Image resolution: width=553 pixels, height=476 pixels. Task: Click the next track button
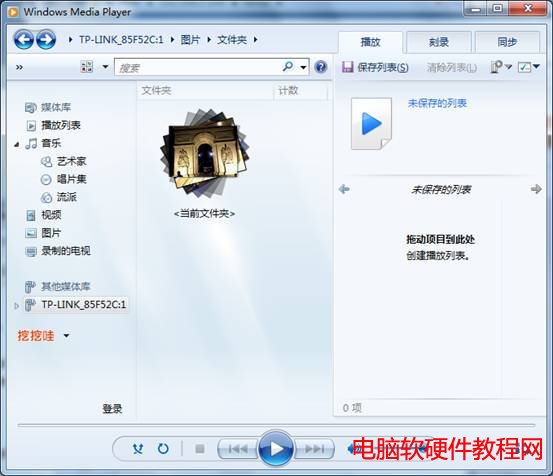pos(314,449)
